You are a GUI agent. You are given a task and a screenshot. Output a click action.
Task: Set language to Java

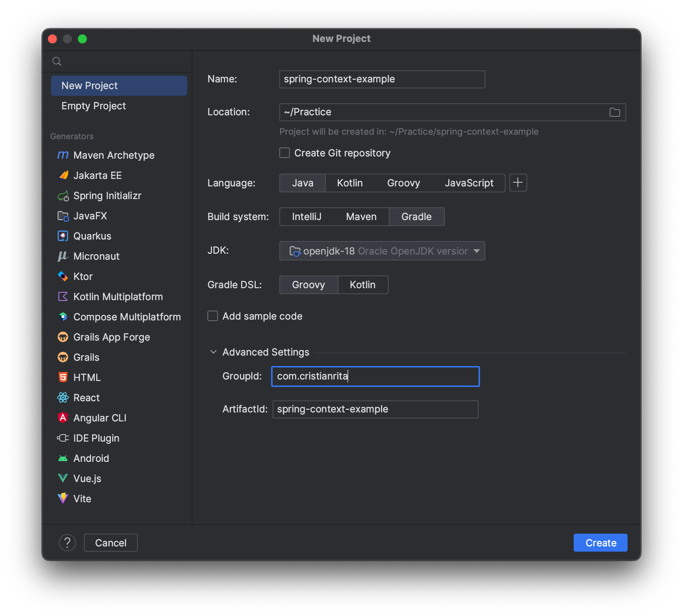pyautogui.click(x=303, y=183)
